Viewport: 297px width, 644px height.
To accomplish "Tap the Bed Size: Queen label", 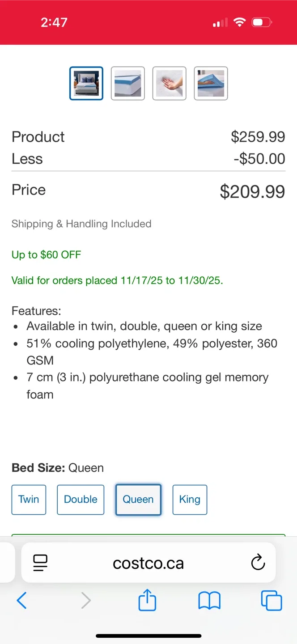I will point(57,468).
